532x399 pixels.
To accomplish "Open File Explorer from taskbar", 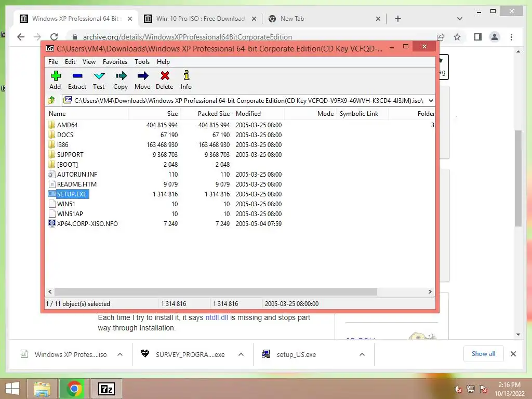I will (x=42, y=389).
